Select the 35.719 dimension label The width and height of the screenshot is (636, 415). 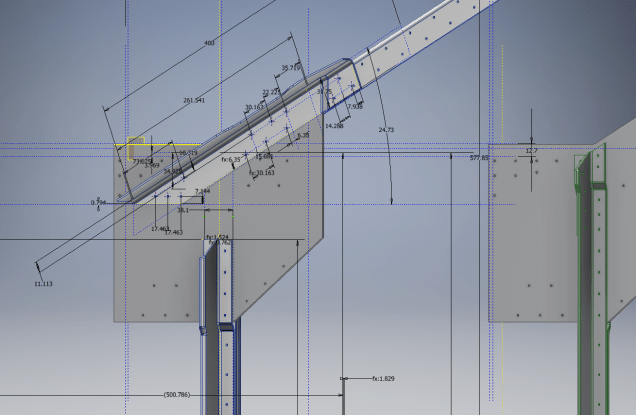(292, 68)
